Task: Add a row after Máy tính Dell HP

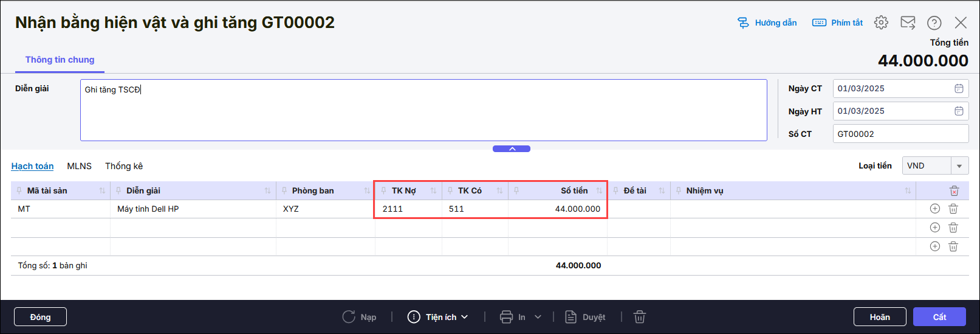Action: pyautogui.click(x=935, y=209)
